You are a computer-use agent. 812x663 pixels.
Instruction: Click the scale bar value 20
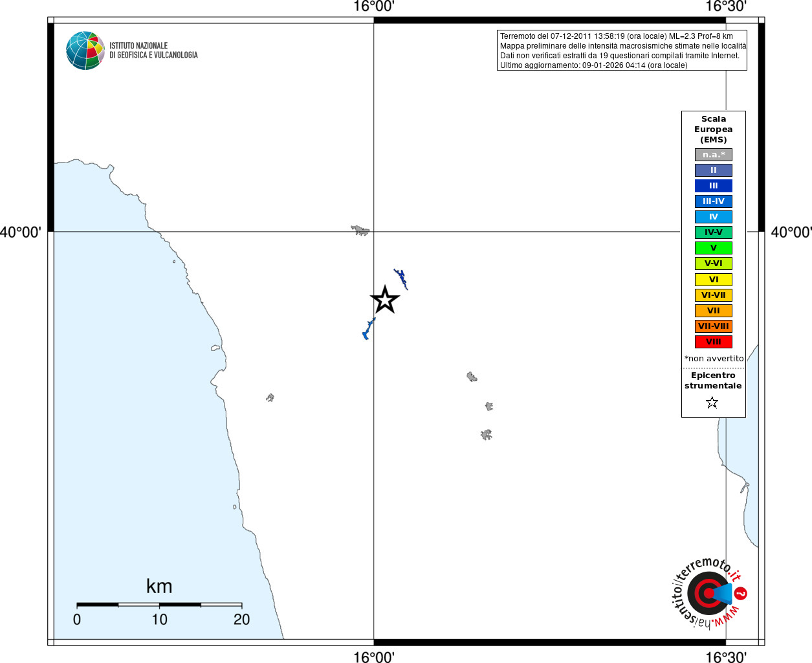coord(241,620)
